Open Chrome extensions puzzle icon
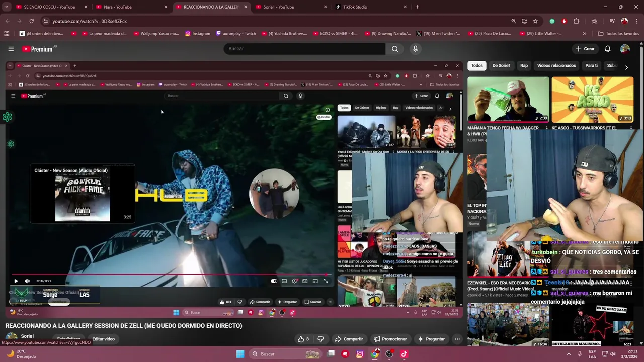Image resolution: width=644 pixels, height=362 pixels. coord(577,21)
